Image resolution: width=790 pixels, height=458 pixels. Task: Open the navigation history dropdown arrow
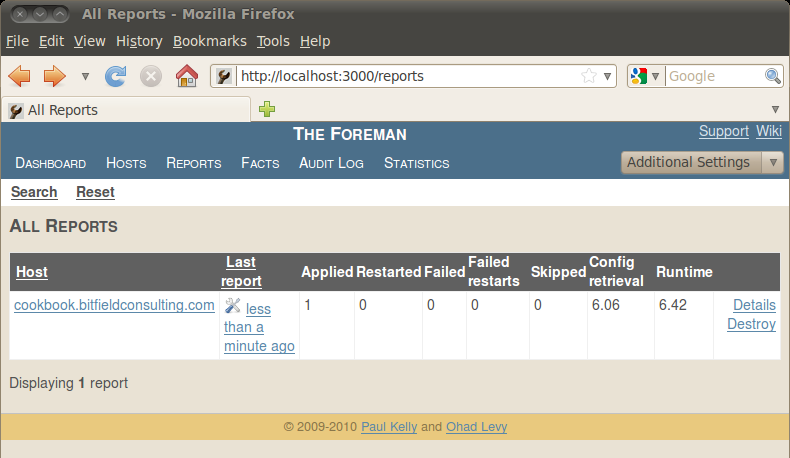tap(85, 76)
